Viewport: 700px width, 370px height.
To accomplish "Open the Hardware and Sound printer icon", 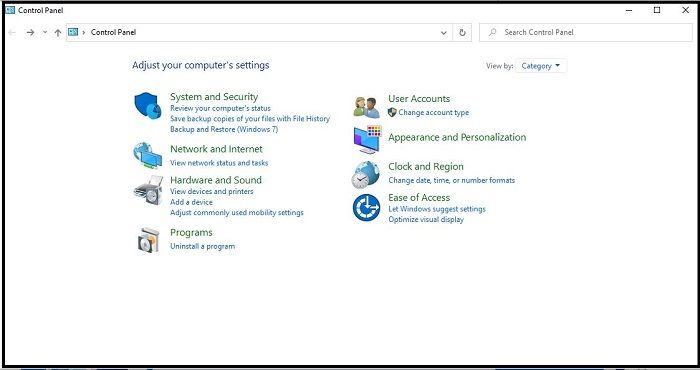I will [148, 190].
